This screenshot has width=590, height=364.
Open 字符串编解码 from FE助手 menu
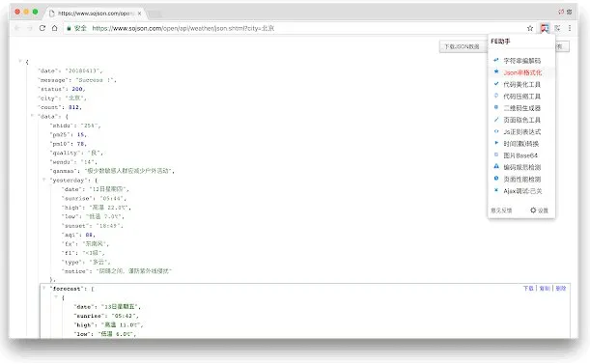[x=521, y=61]
